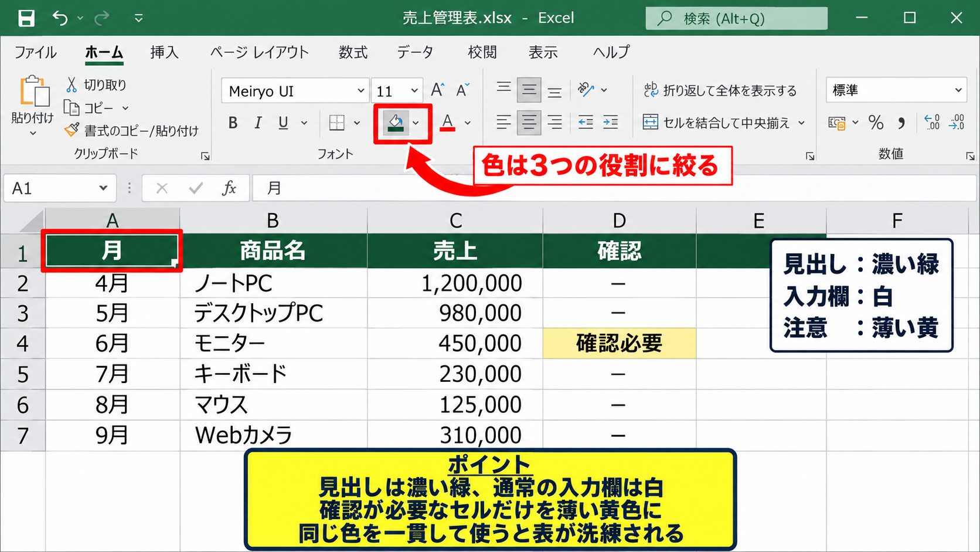Click the Increase Indent icon
Image resolution: width=980 pixels, height=552 pixels.
point(611,123)
